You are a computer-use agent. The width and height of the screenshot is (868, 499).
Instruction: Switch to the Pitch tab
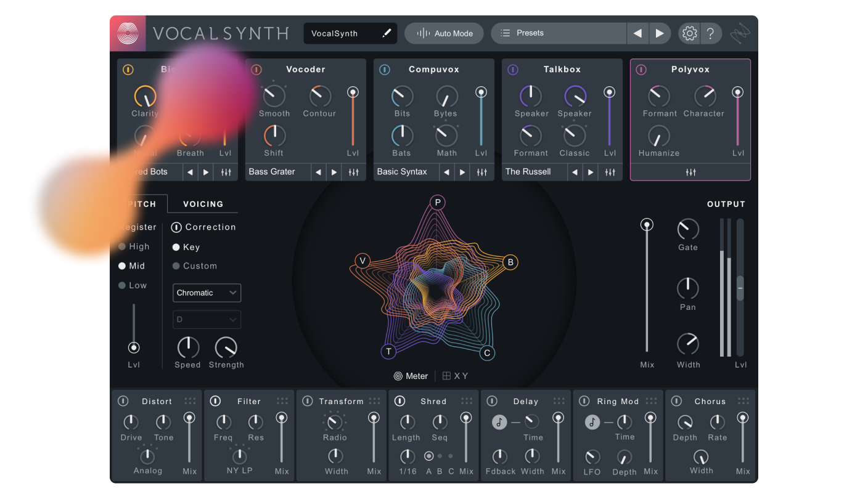141,204
